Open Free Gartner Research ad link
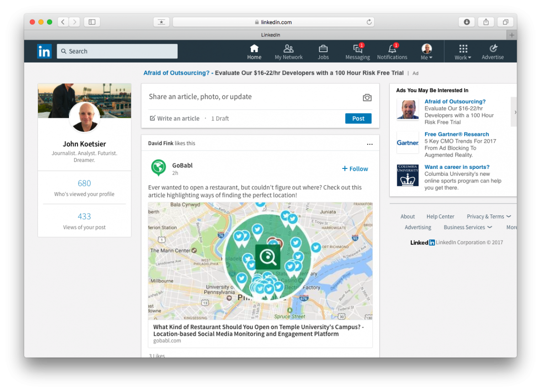The image size is (541, 392). [x=456, y=134]
